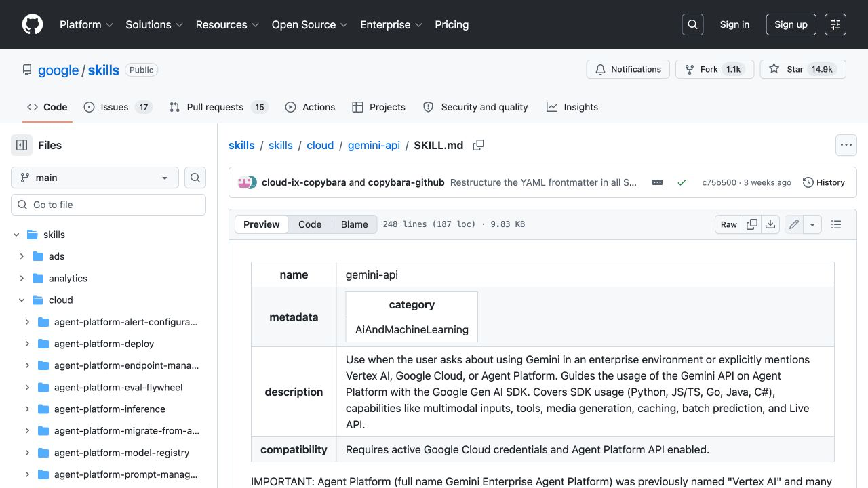Open the Solutions menu dropdown
Screen dimensions: 868x488
click(154, 24)
